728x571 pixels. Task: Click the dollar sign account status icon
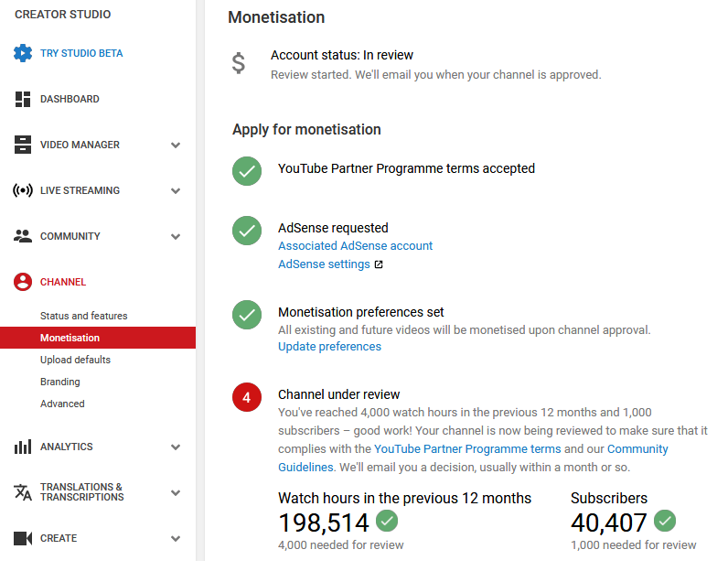click(x=239, y=64)
